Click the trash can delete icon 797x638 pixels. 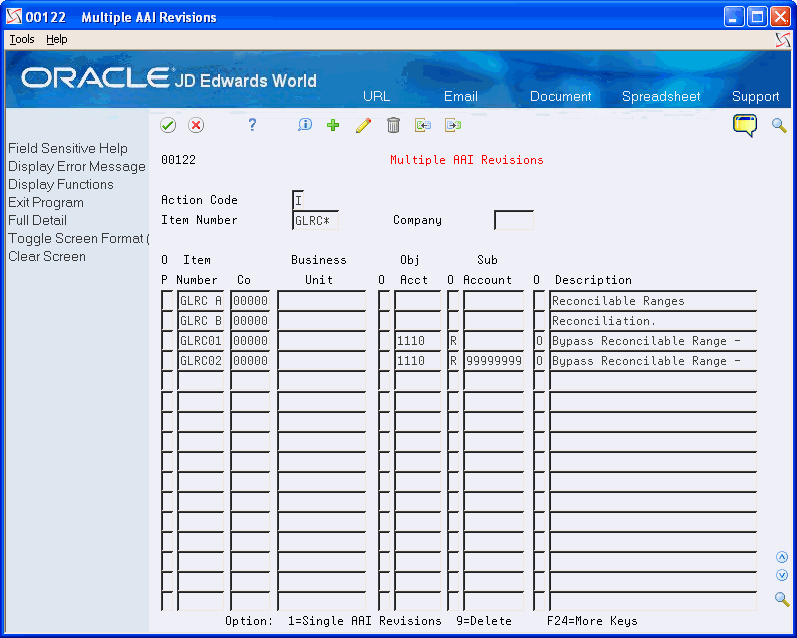pos(393,125)
